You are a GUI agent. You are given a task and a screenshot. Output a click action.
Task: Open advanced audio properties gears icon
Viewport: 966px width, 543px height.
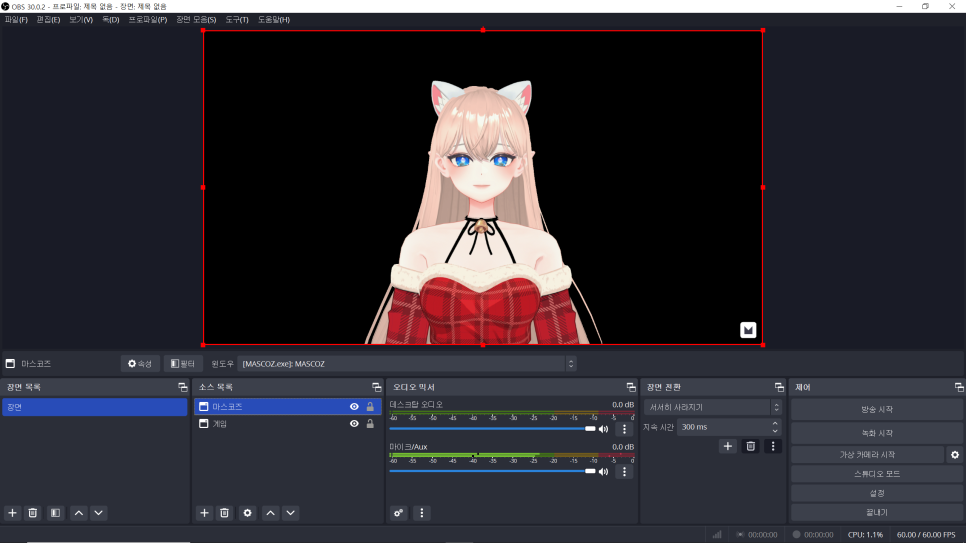[x=399, y=513]
